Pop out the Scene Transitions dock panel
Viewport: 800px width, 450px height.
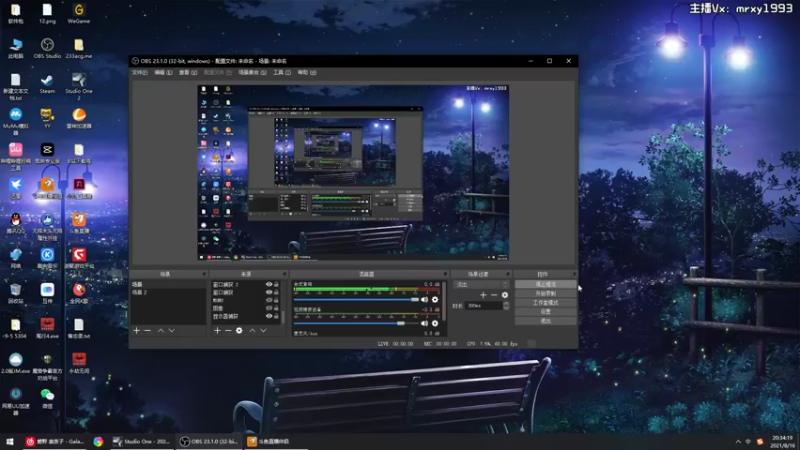click(508, 274)
